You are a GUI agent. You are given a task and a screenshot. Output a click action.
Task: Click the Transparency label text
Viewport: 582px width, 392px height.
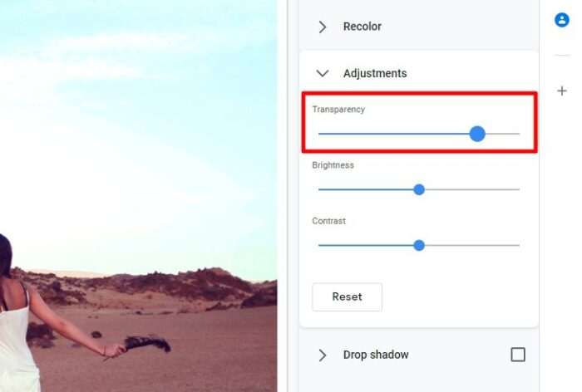pos(338,110)
